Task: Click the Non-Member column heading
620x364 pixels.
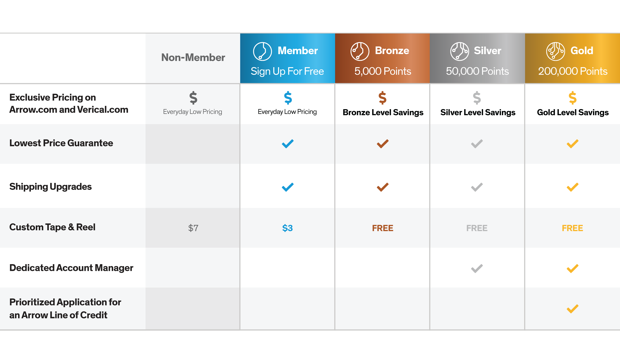Action: [193, 58]
